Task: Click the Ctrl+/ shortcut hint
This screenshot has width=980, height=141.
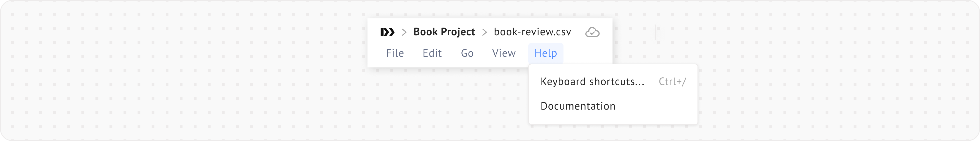Action: coord(672,81)
